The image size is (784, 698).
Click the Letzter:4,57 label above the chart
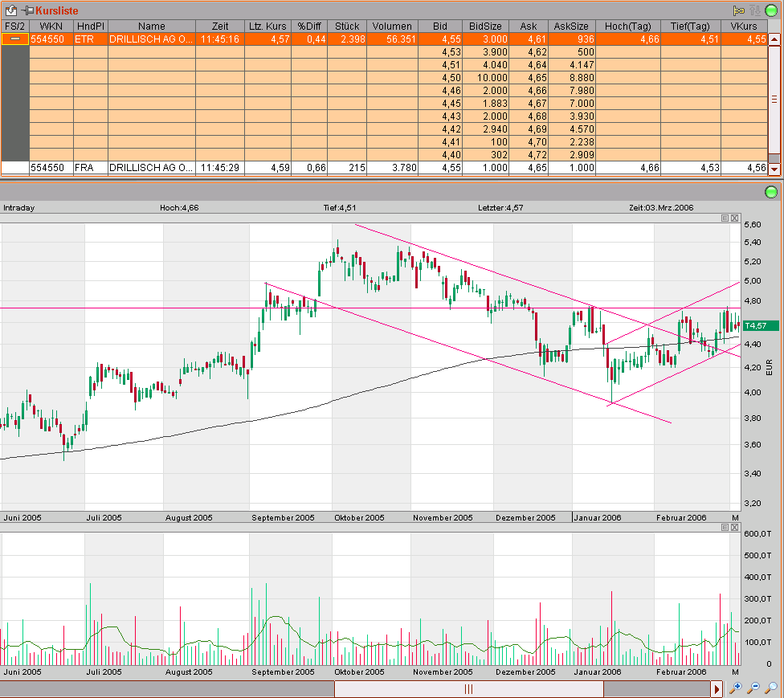pos(500,208)
